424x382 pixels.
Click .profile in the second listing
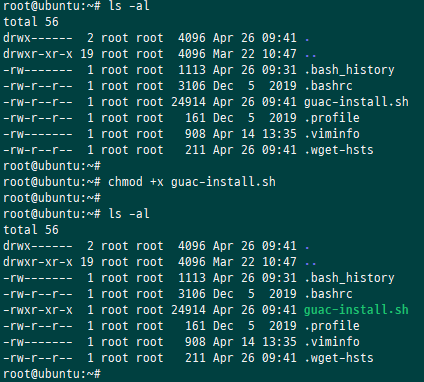(x=332, y=326)
